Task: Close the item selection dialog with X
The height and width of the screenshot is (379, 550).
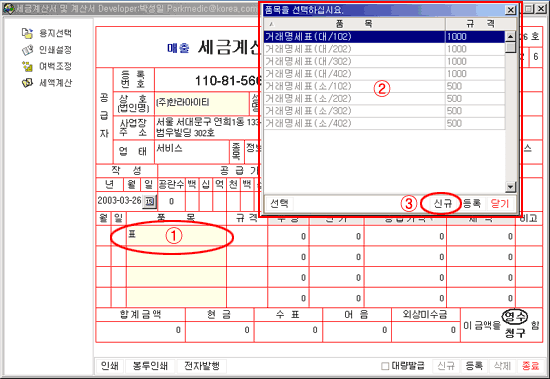Action: pyautogui.click(x=510, y=10)
